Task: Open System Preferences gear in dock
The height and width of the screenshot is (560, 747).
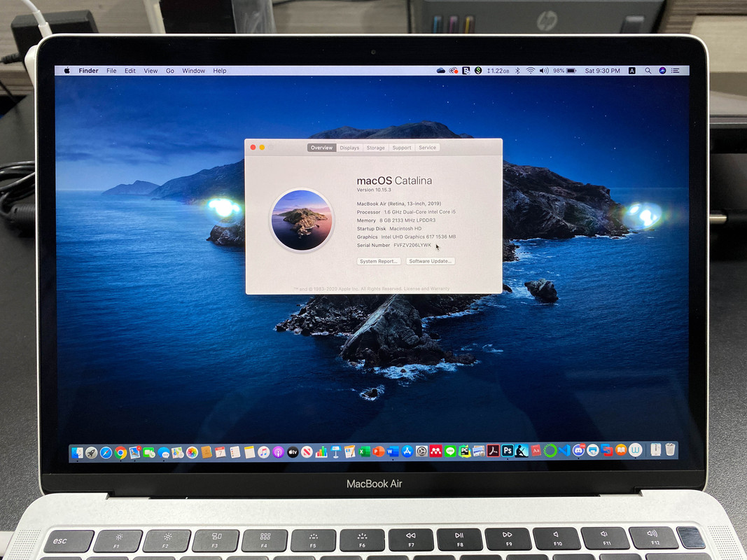Action: point(421,451)
